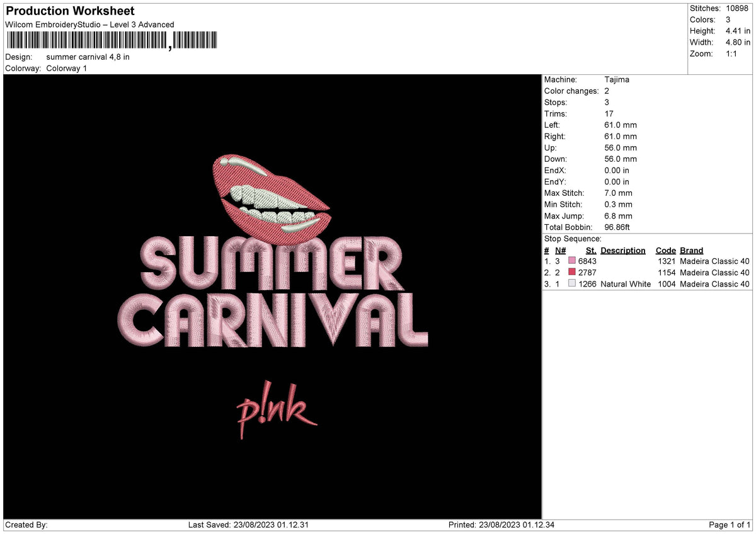Viewport: 756px width, 534px height.
Task: Click the barcode under the worksheet title
Action: [112, 41]
